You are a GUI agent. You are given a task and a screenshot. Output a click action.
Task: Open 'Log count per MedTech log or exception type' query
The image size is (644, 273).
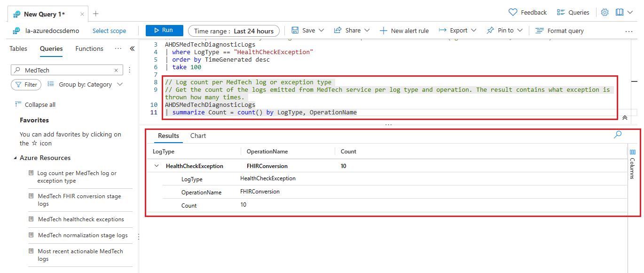[x=77, y=177]
